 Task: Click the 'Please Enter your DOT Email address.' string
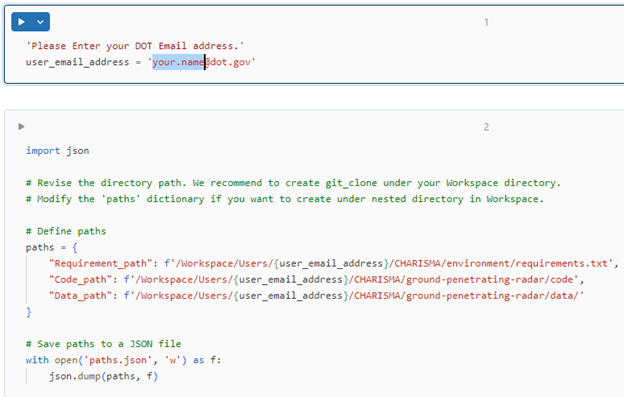135,46
